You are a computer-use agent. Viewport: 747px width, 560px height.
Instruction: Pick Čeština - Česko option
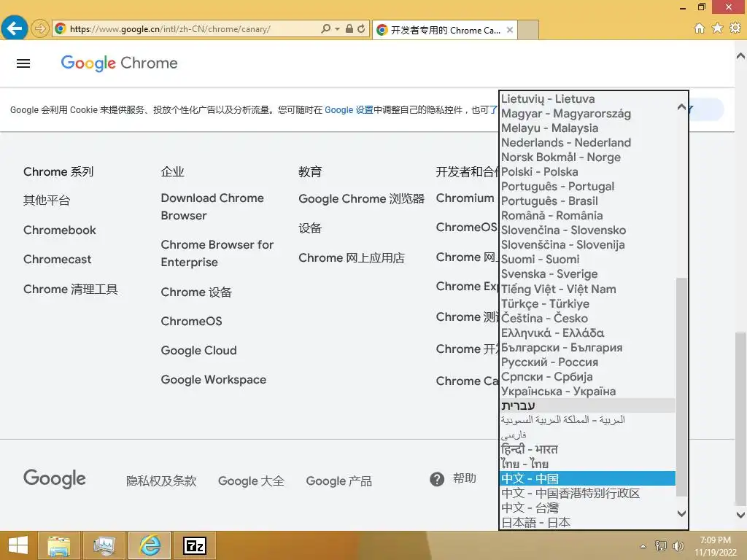pyautogui.click(x=587, y=318)
